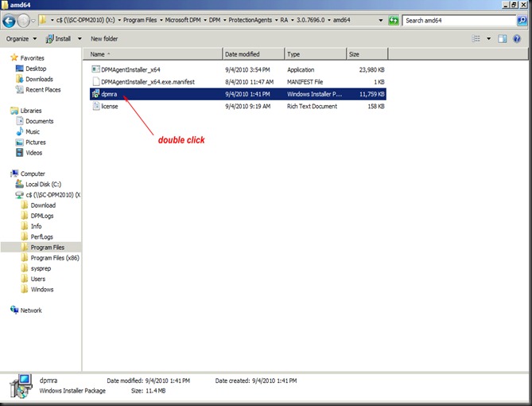Open the DPMLogs folder
Viewport: 532px width, 406px height.
(42, 216)
